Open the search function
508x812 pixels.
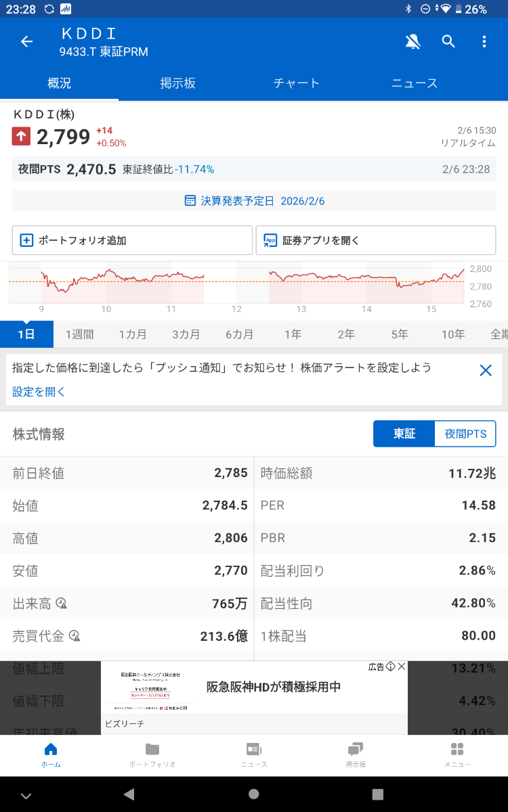448,41
